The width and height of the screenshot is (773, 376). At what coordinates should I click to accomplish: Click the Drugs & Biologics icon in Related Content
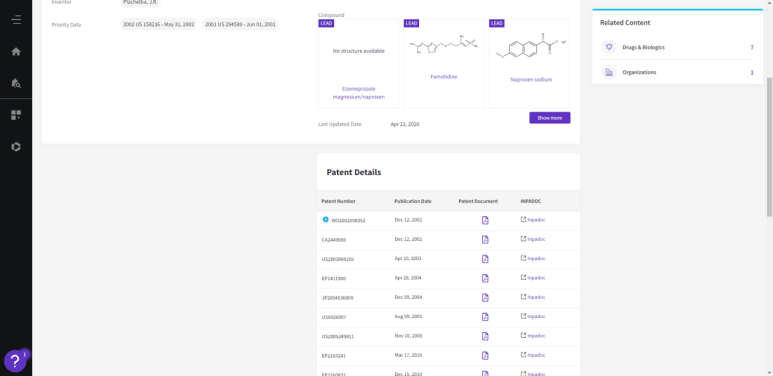(609, 47)
